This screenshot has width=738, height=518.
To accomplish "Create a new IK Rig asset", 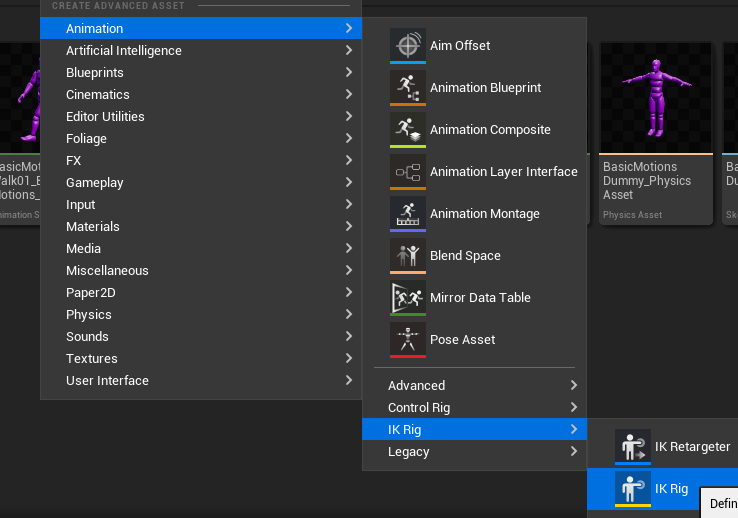I will [671, 489].
